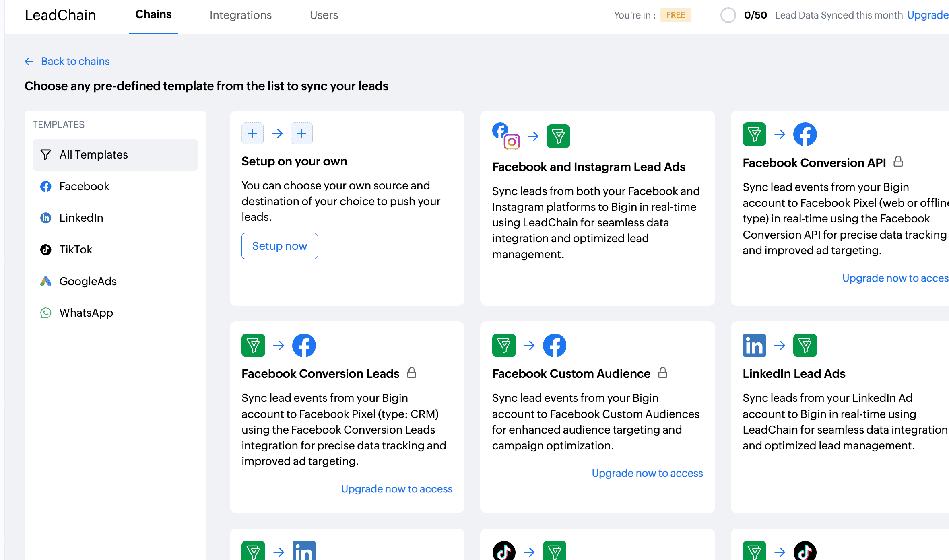Click the lock icon beside Facebook Conversion Leads

[411, 373]
